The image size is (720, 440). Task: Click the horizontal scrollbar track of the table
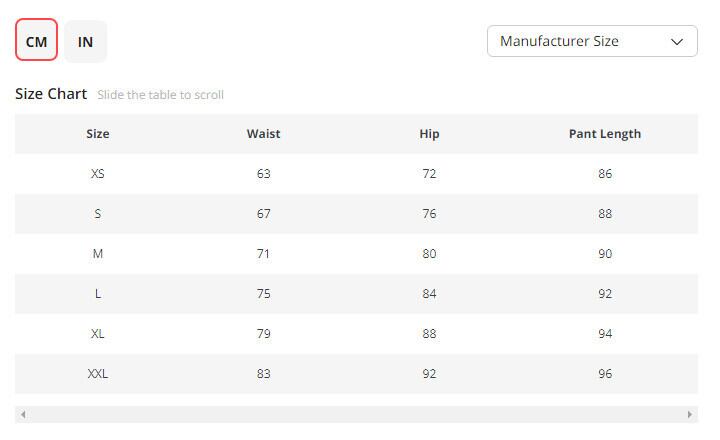point(356,414)
